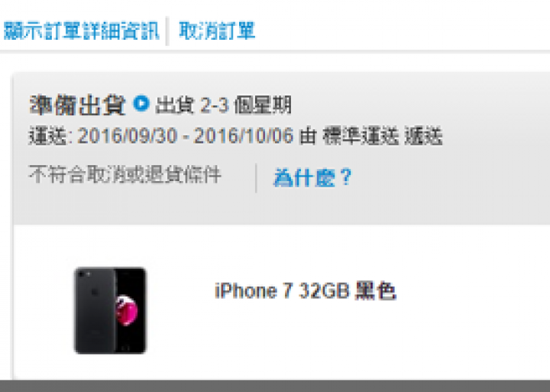Click the 2016/10/06 delivery end date

click(x=244, y=136)
